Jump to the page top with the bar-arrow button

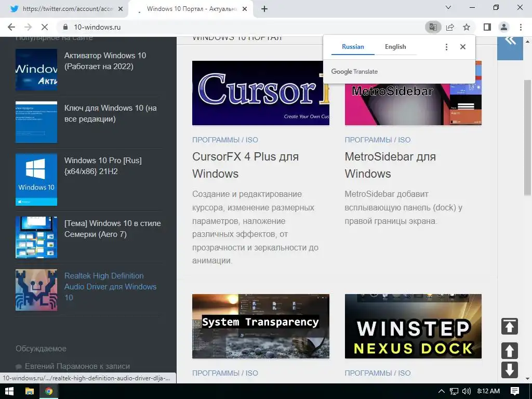pos(510,326)
